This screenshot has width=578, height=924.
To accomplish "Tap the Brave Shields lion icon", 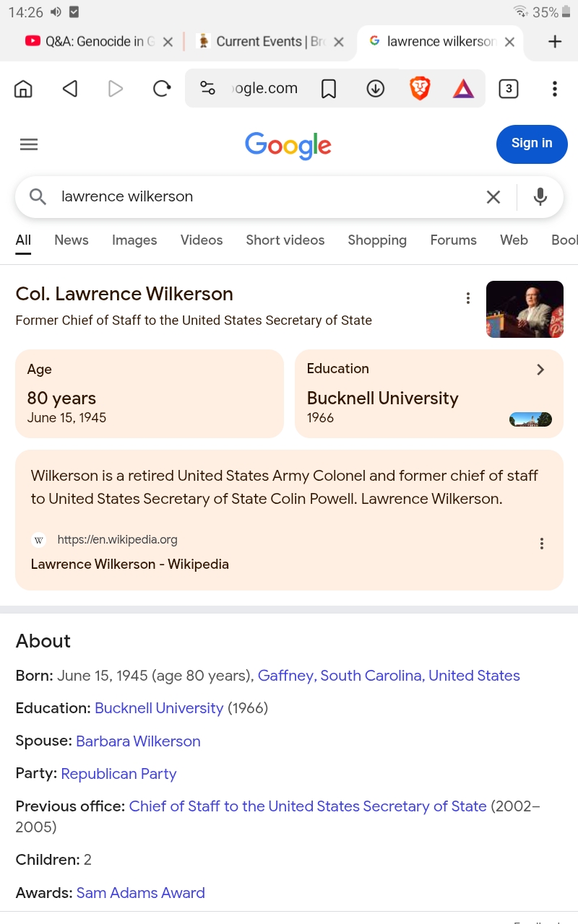I will pyautogui.click(x=420, y=89).
